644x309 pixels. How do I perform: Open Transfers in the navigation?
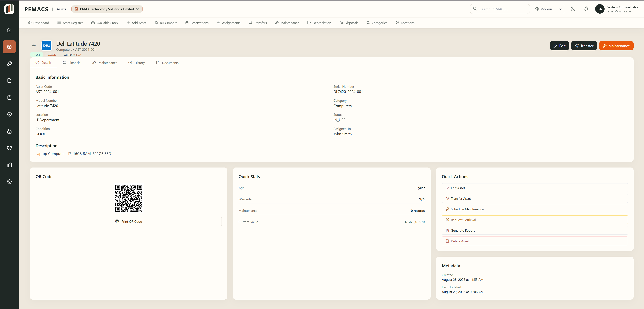[258, 23]
